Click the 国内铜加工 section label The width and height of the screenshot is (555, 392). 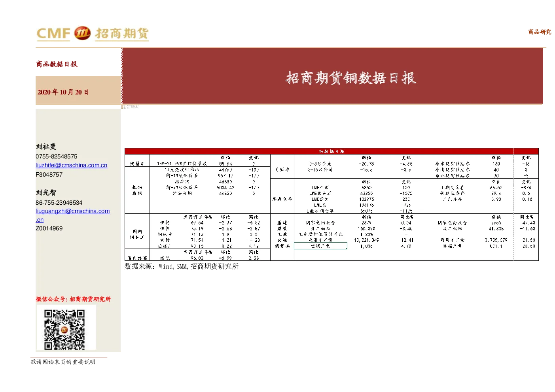pos(137,234)
